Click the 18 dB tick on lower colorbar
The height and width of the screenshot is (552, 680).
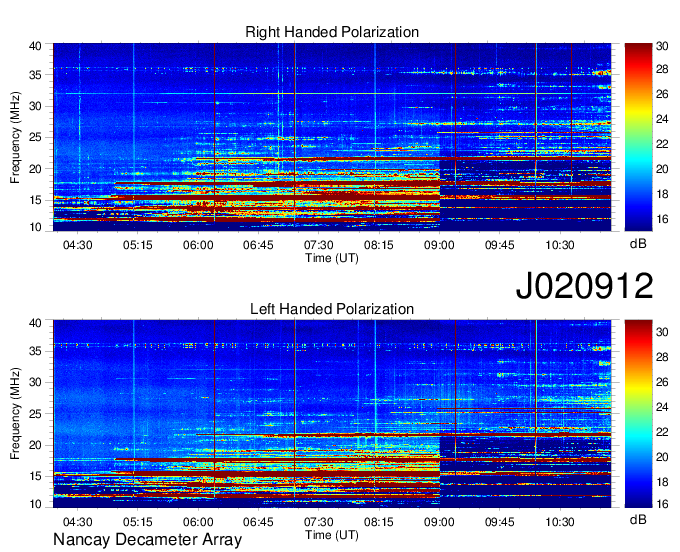tap(662, 482)
